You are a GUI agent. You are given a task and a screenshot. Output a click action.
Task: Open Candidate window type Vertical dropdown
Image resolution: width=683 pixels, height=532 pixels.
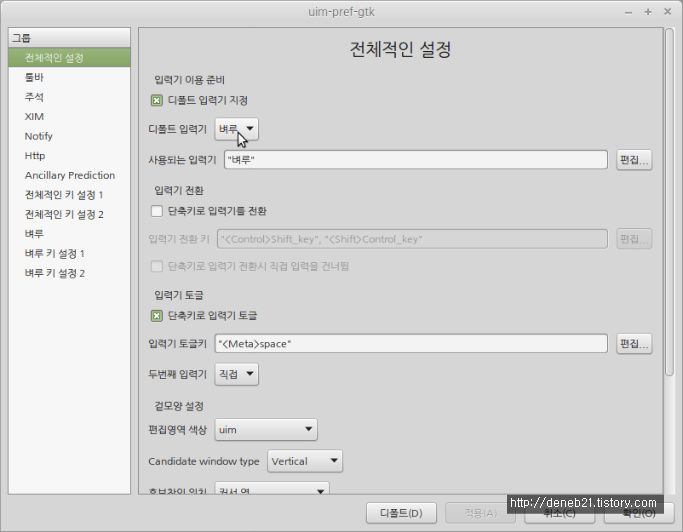[x=305, y=461]
